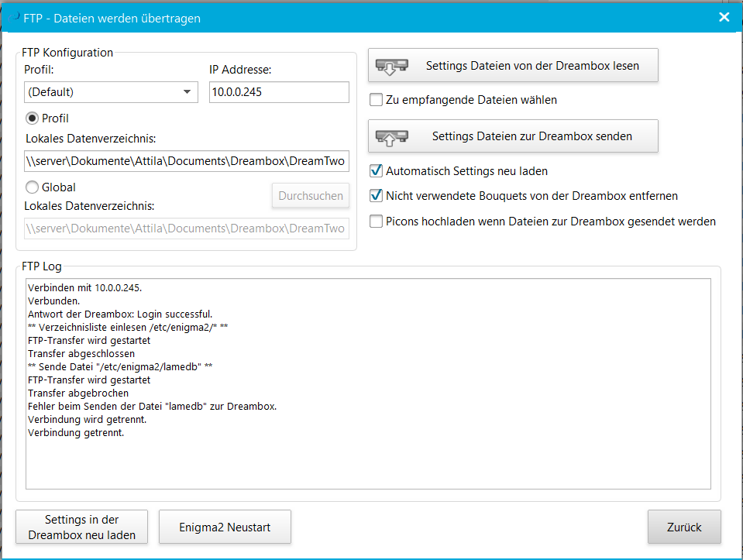Viewport: 743px width, 560px height.
Task: Select the Global radio button
Action: (x=33, y=187)
